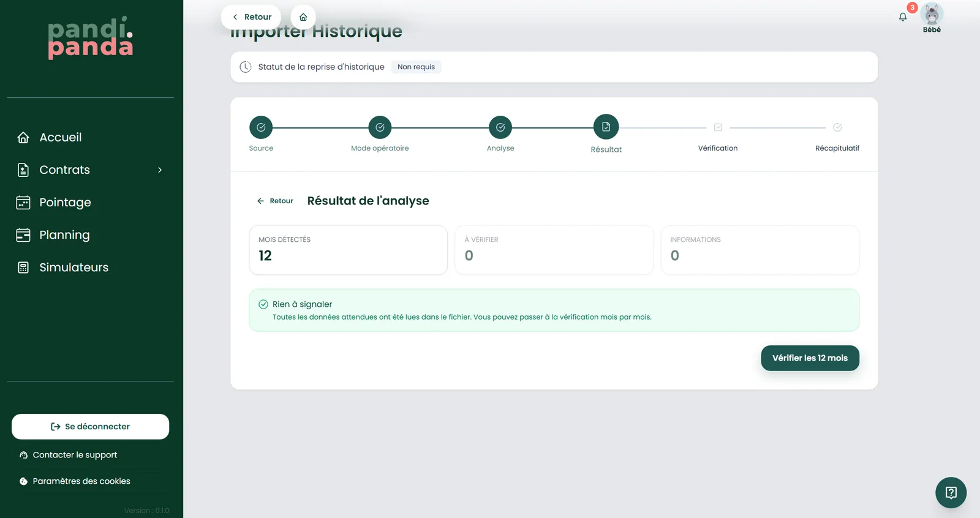Click the Rien à signaler heading

pos(303,304)
